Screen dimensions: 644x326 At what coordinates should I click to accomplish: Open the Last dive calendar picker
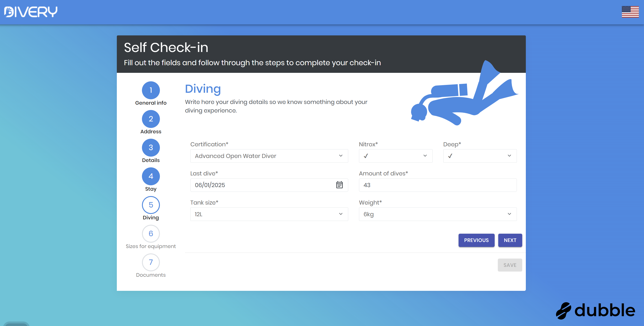[339, 185]
